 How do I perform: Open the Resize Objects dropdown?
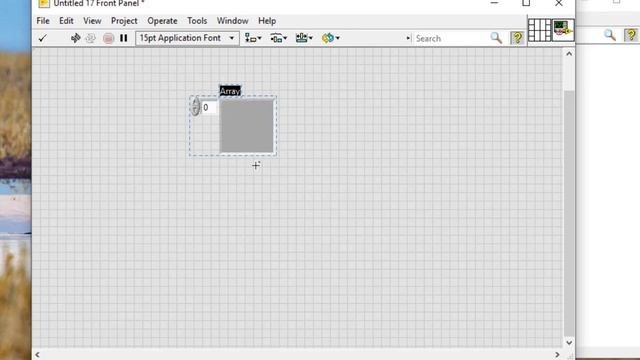click(x=304, y=38)
